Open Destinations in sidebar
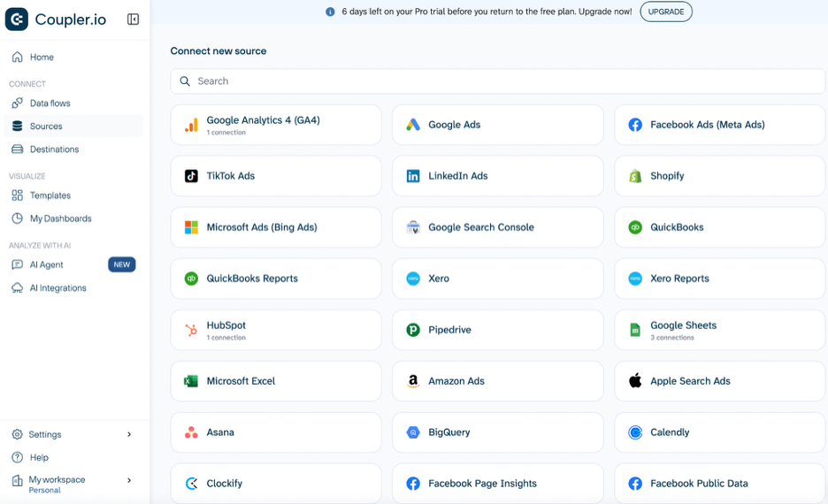The width and height of the screenshot is (828, 504). click(73, 149)
